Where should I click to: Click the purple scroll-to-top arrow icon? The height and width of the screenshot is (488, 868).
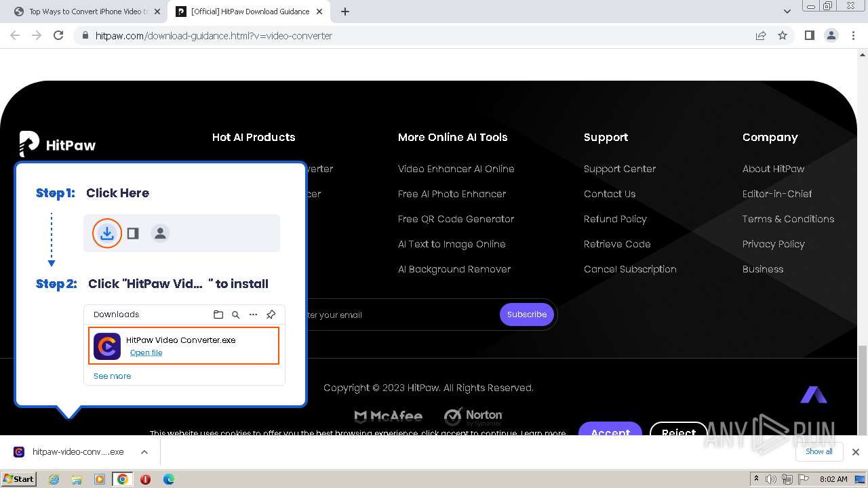[x=813, y=394]
